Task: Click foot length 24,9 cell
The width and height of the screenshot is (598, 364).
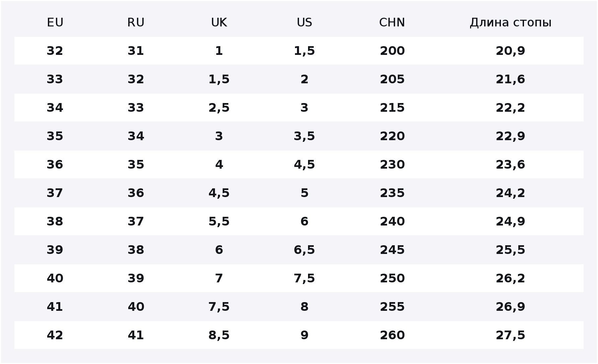Action: tap(510, 221)
